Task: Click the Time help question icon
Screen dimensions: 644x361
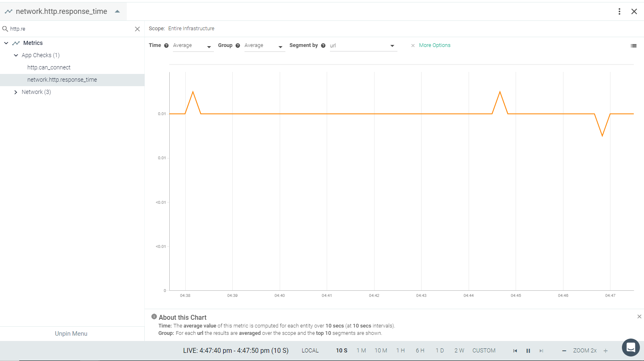Action: click(x=166, y=46)
